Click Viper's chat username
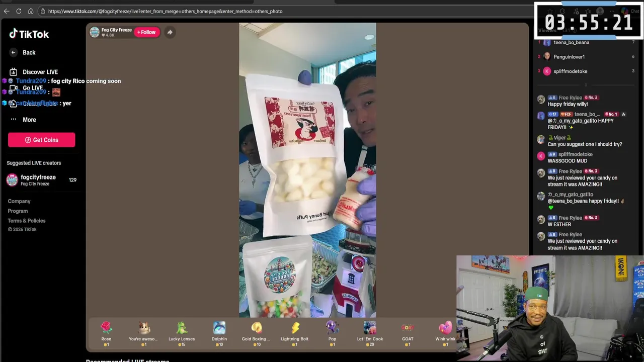The image size is (644, 362). (560, 138)
